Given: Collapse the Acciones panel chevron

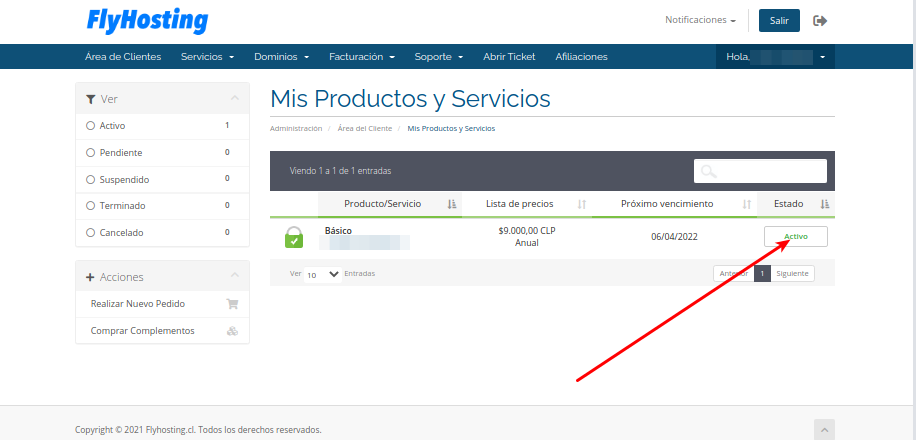Looking at the screenshot, I should 235,275.
